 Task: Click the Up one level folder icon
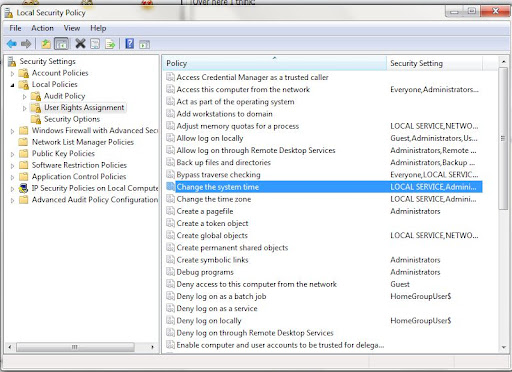pyautogui.click(x=46, y=44)
